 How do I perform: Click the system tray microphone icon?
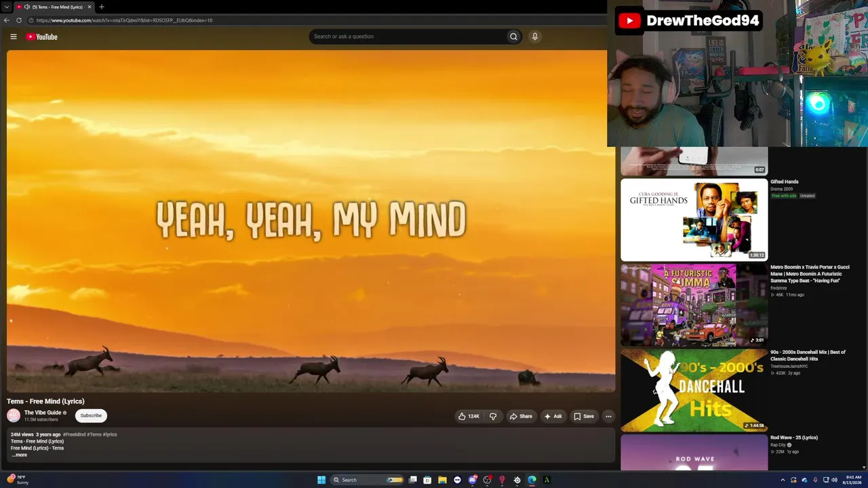click(x=815, y=480)
